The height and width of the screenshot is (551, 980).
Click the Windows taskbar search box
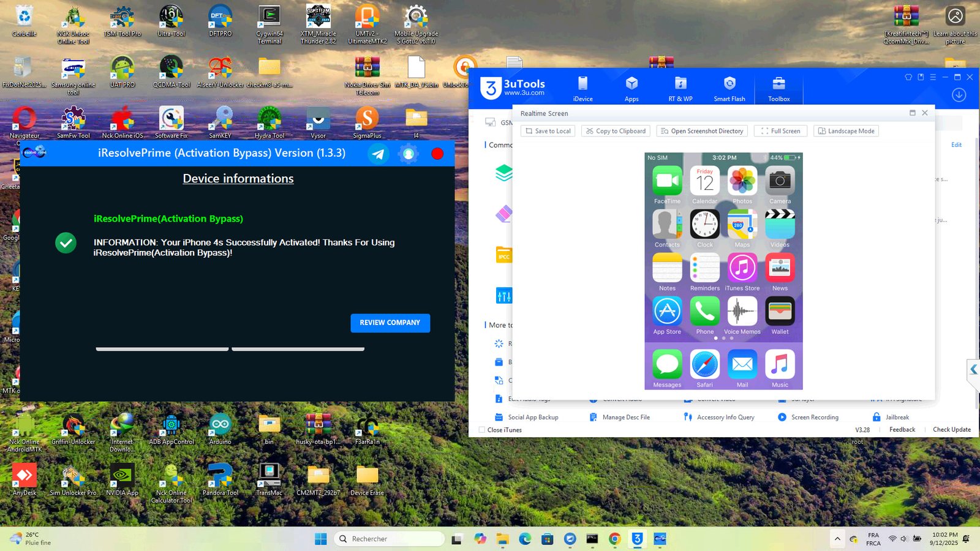(390, 539)
